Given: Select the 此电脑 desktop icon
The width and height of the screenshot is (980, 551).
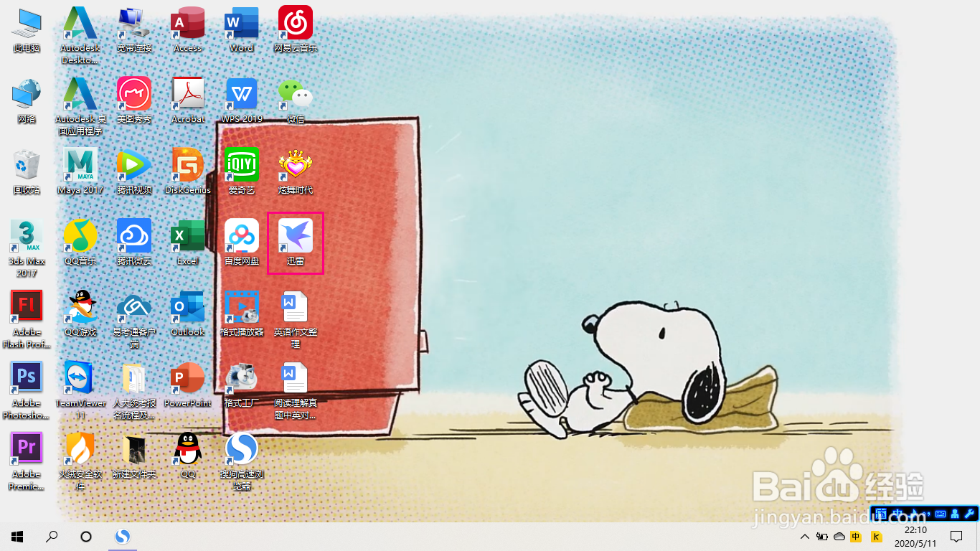Looking at the screenshot, I should point(27,30).
